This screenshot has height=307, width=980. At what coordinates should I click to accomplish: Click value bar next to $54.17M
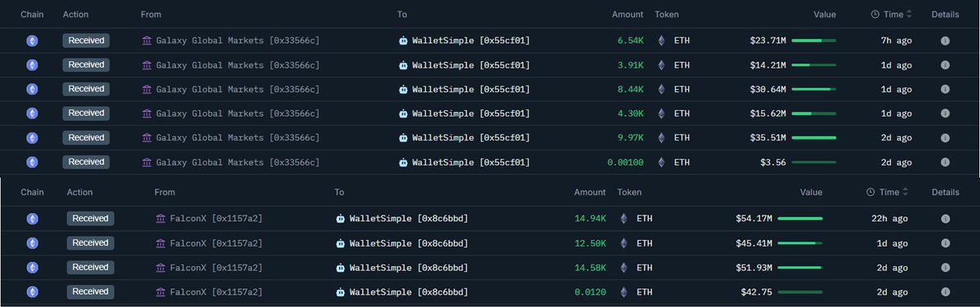800,218
